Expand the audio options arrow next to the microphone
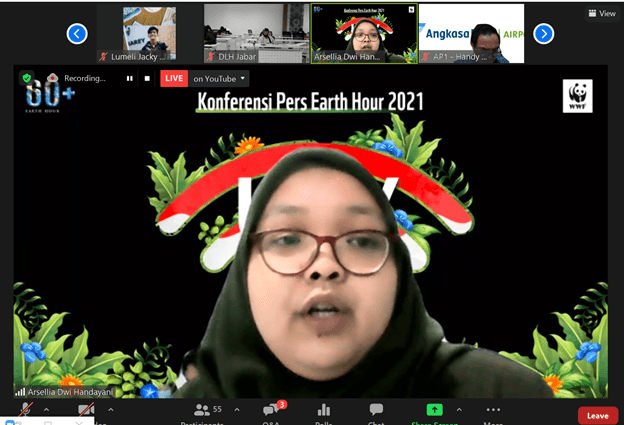This screenshot has width=624, height=425. (46, 410)
